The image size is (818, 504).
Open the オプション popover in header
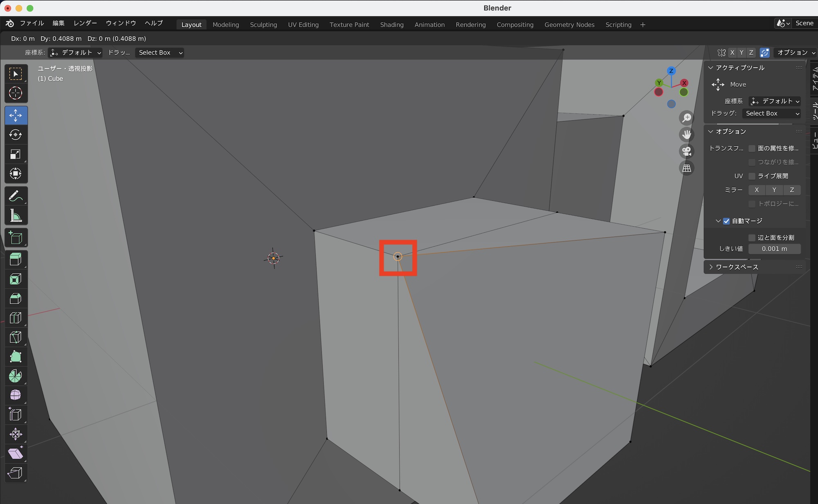[795, 52]
